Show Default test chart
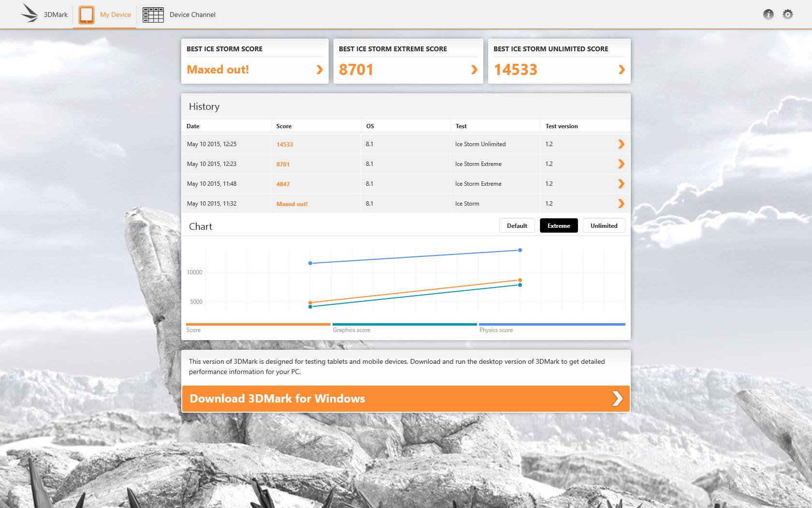The width and height of the screenshot is (812, 508). (517, 226)
